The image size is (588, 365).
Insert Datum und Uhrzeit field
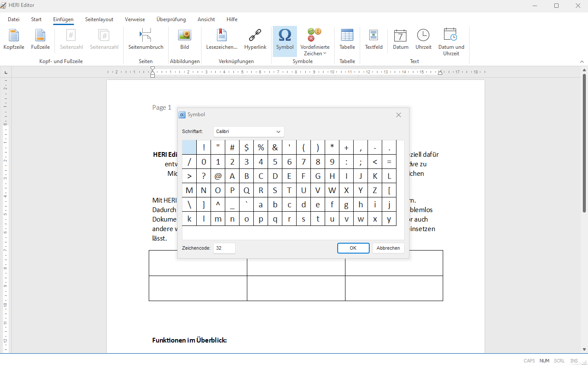pyautogui.click(x=451, y=42)
